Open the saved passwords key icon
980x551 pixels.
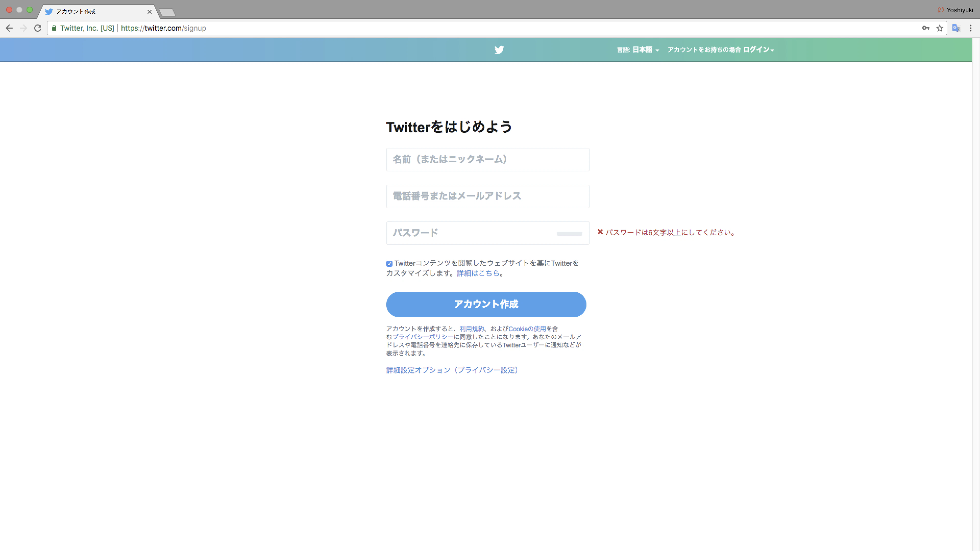926,28
